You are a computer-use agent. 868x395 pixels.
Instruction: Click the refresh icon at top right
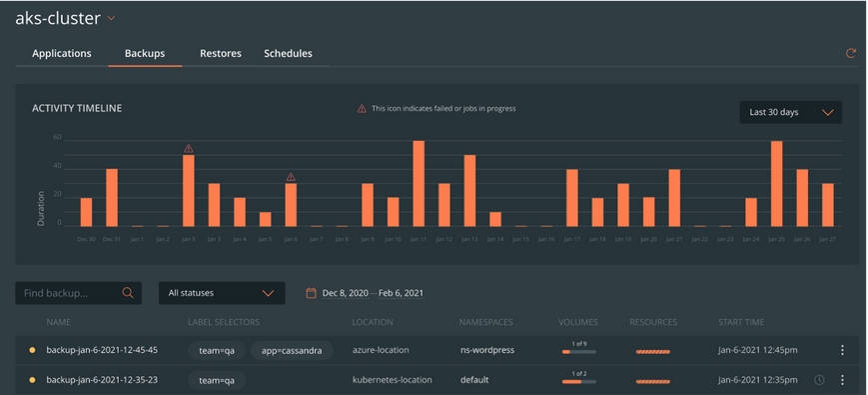(850, 54)
